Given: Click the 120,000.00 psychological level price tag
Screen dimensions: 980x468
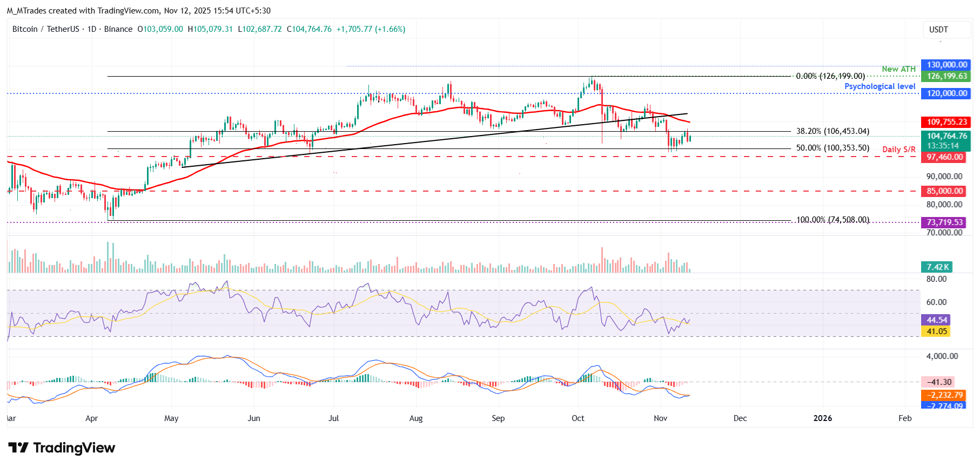Looking at the screenshot, I should (x=947, y=93).
